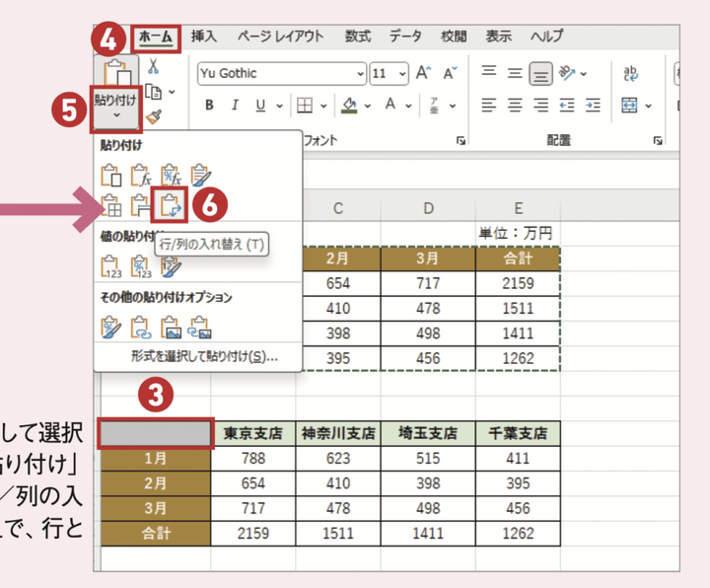Toggle Italic formatting
This screenshot has height=588, width=710.
coord(235,106)
